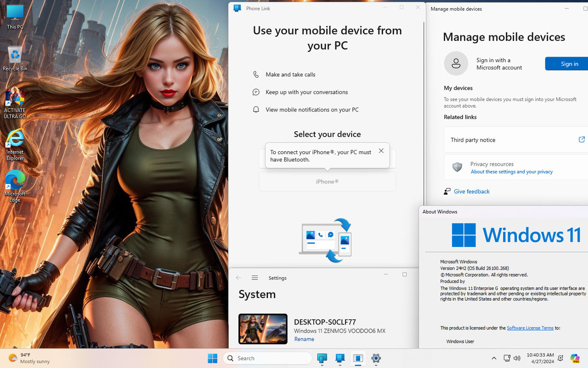The width and height of the screenshot is (588, 368).
Task: Click the mobile notifications bell icon
Action: click(256, 109)
